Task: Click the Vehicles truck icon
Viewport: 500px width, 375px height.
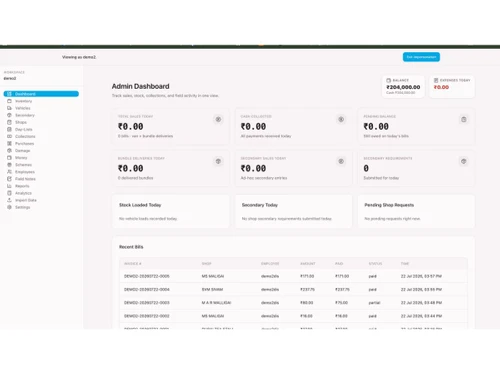Action: [x=9, y=108]
